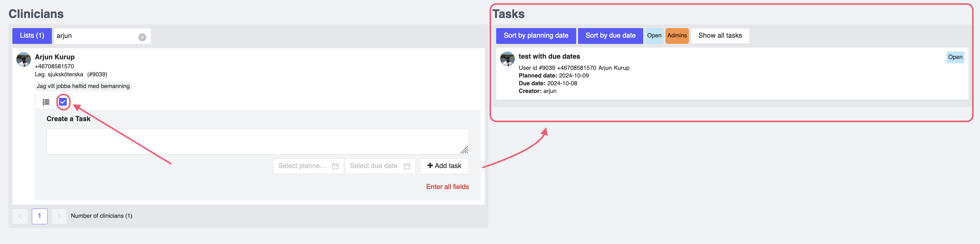Image resolution: width=980 pixels, height=244 pixels.
Task: Click the note Jag vill jobba heltid med bemanning
Action: click(x=83, y=86)
